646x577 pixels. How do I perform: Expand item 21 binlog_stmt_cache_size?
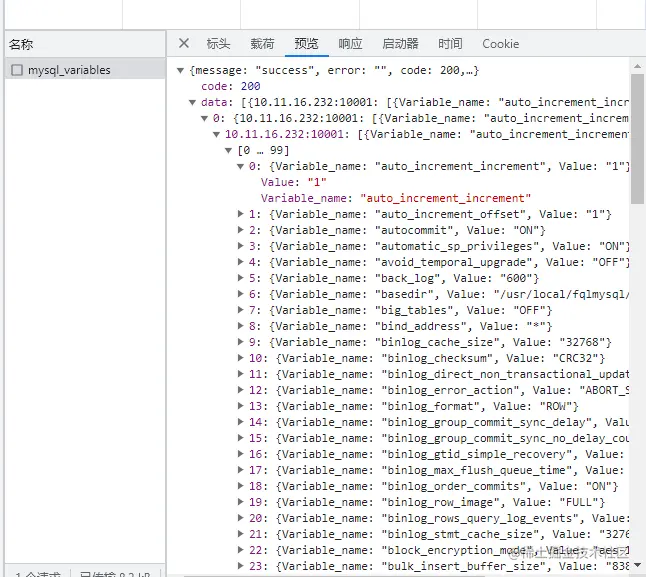(x=240, y=534)
